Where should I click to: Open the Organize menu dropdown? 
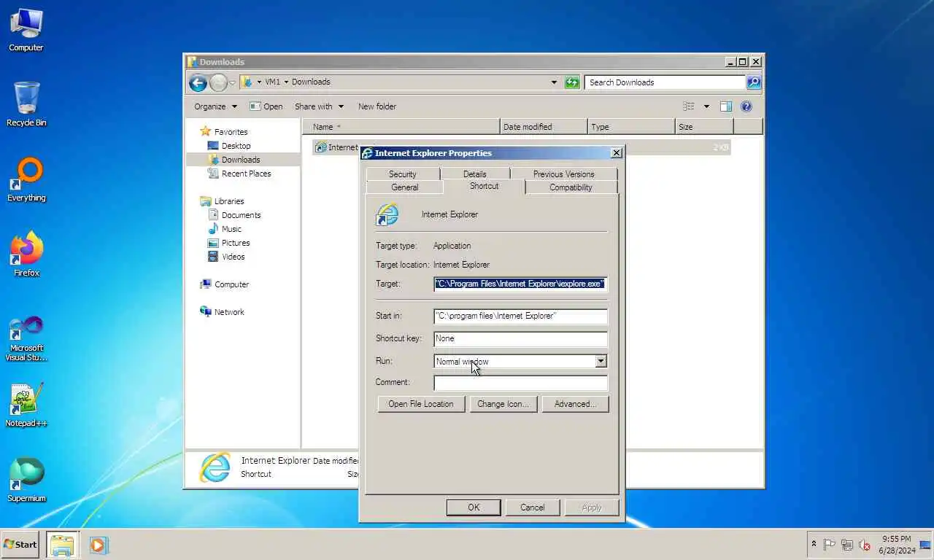[216, 106]
